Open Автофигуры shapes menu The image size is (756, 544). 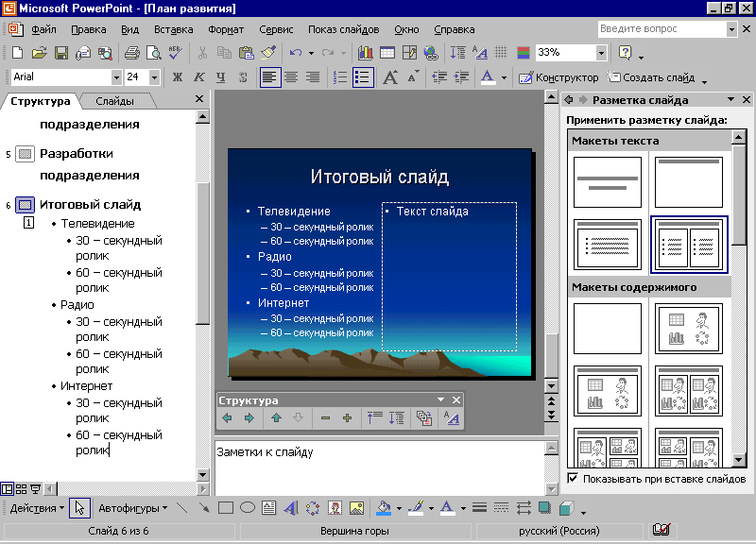point(132,508)
